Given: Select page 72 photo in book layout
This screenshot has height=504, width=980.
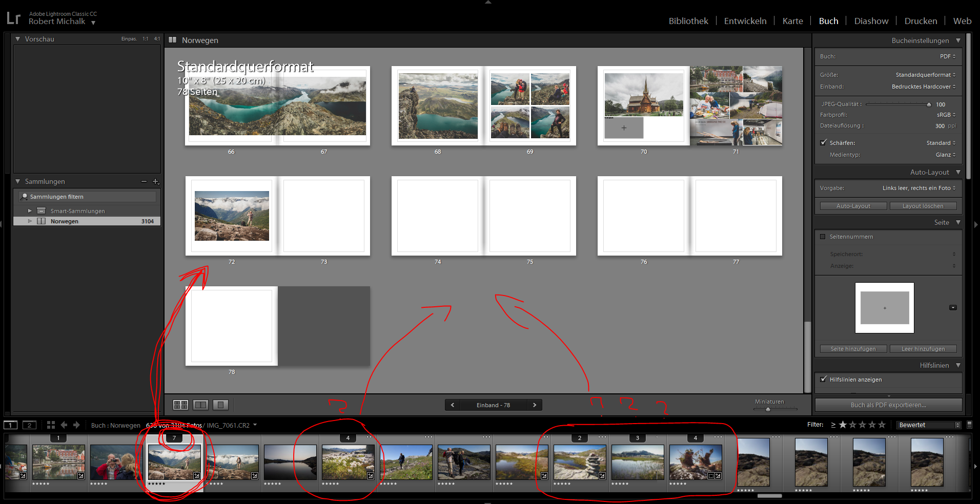Looking at the screenshot, I should (232, 216).
